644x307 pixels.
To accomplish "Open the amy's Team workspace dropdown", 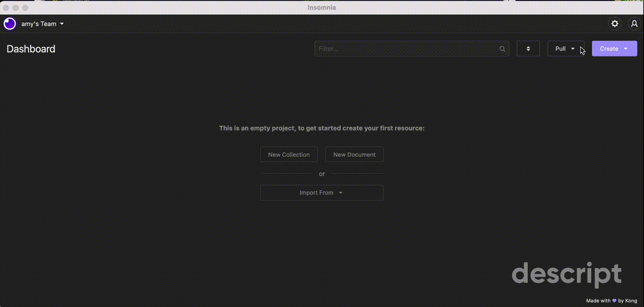I will point(42,24).
